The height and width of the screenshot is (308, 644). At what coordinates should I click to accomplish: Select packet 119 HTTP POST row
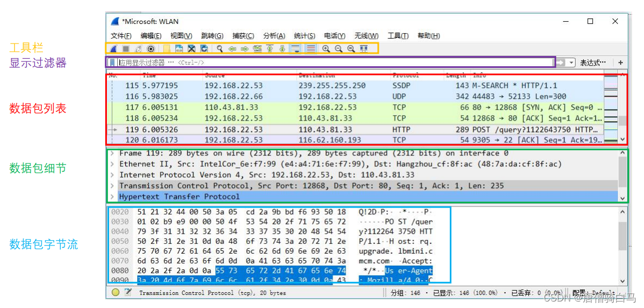pos(355,129)
